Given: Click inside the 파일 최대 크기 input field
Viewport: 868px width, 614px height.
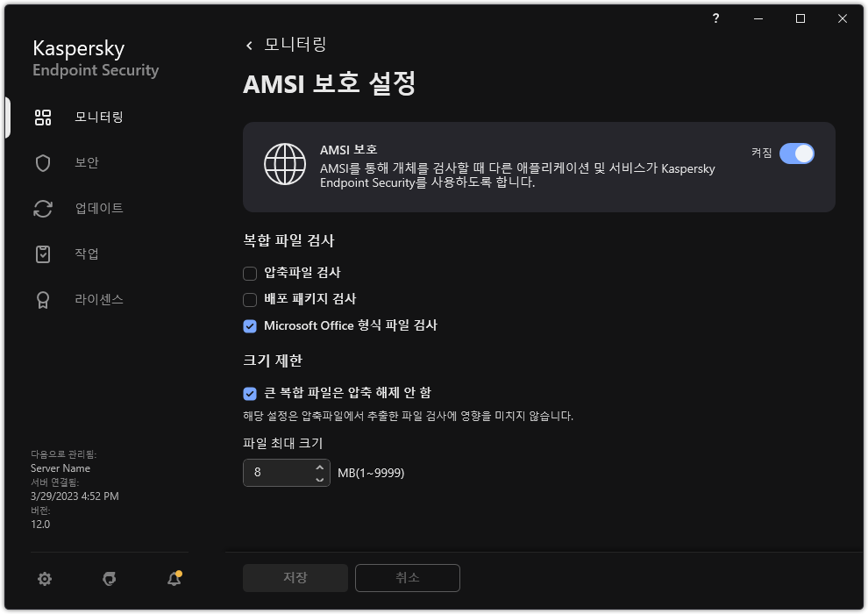Looking at the screenshot, I should click(276, 472).
